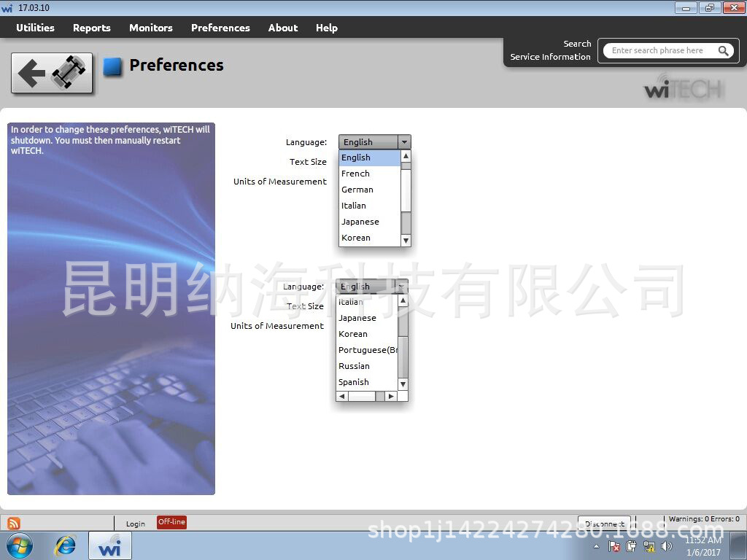Open the Preferences menu
The height and width of the screenshot is (560, 747).
pos(220,28)
